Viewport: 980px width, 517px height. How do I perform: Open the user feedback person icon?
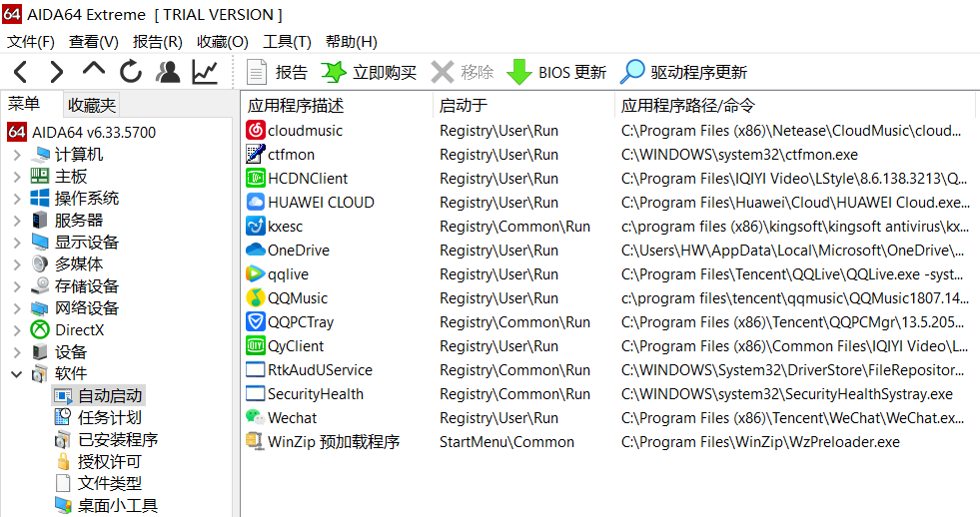point(168,72)
